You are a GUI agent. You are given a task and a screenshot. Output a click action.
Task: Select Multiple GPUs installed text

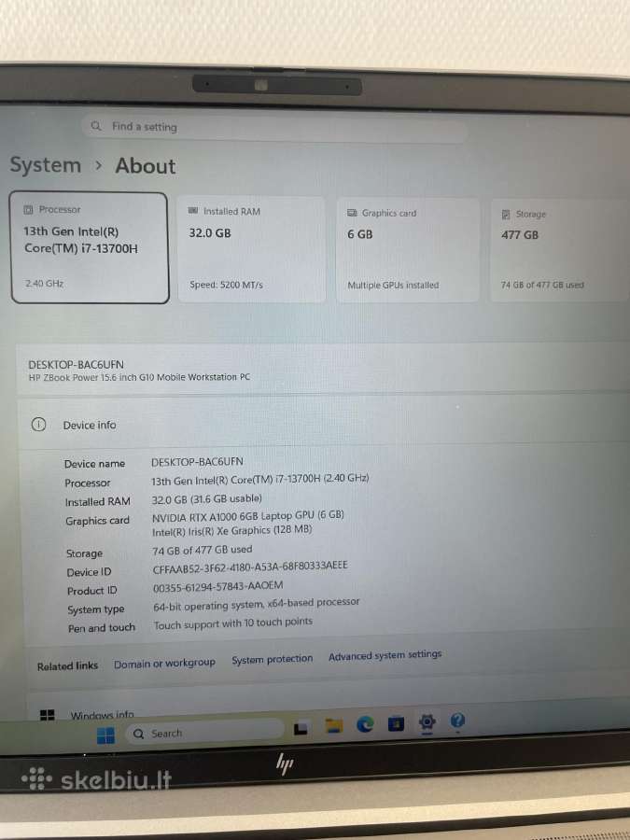(x=393, y=286)
